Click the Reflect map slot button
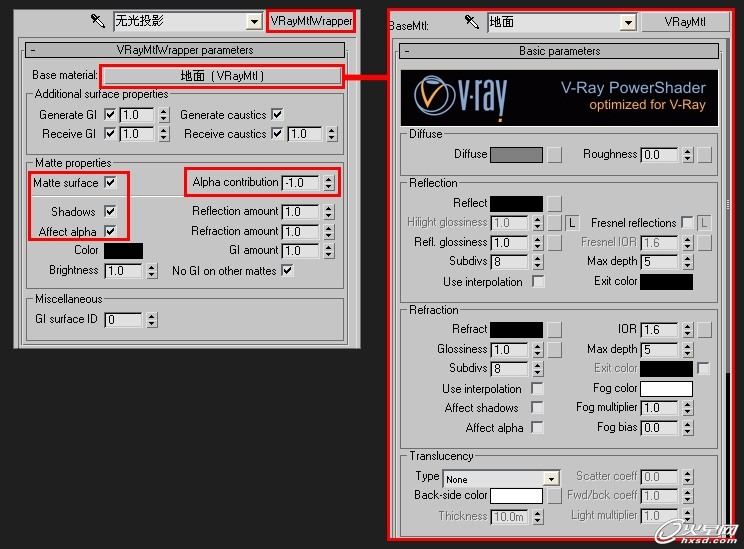 tap(555, 204)
